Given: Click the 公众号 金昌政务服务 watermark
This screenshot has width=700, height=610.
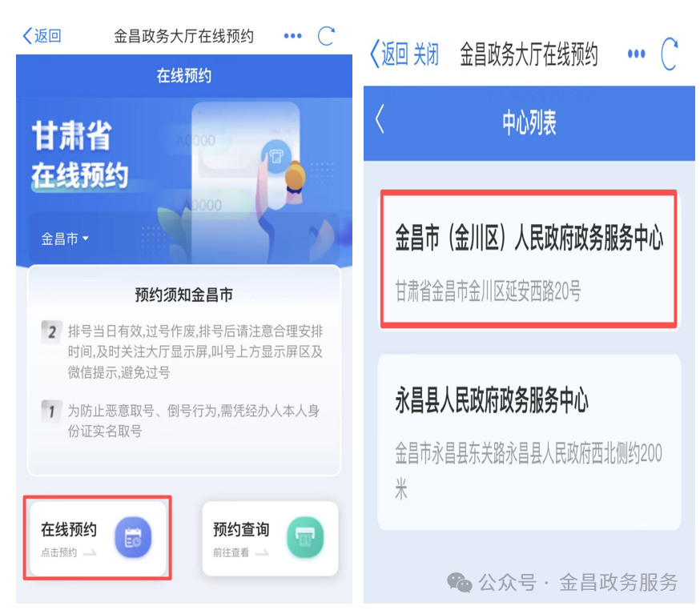Looking at the screenshot, I should click(562, 582).
